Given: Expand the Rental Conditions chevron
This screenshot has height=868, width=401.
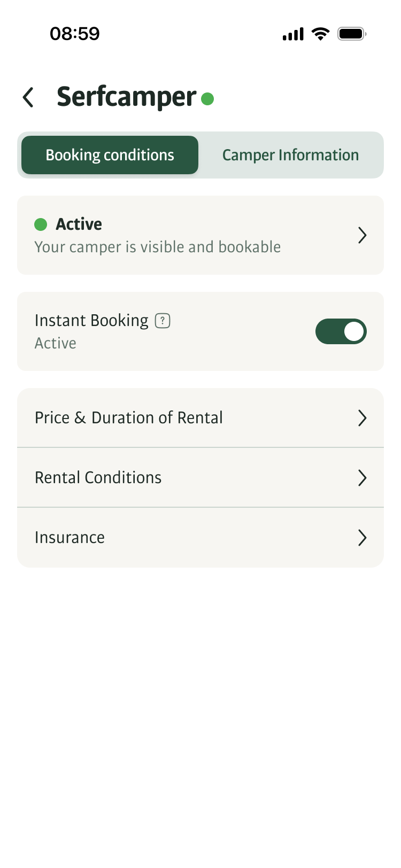Looking at the screenshot, I should (362, 478).
